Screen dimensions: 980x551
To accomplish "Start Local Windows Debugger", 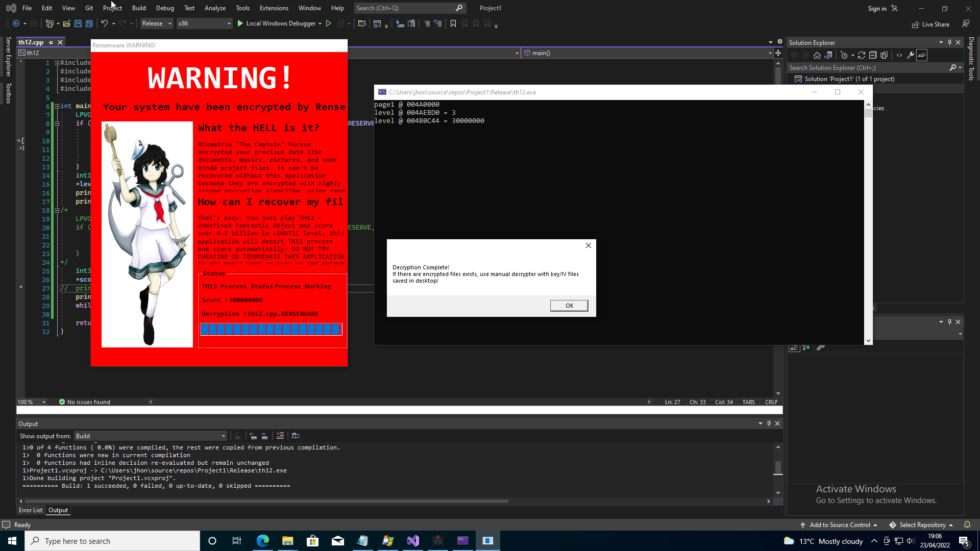I will pyautogui.click(x=276, y=23).
